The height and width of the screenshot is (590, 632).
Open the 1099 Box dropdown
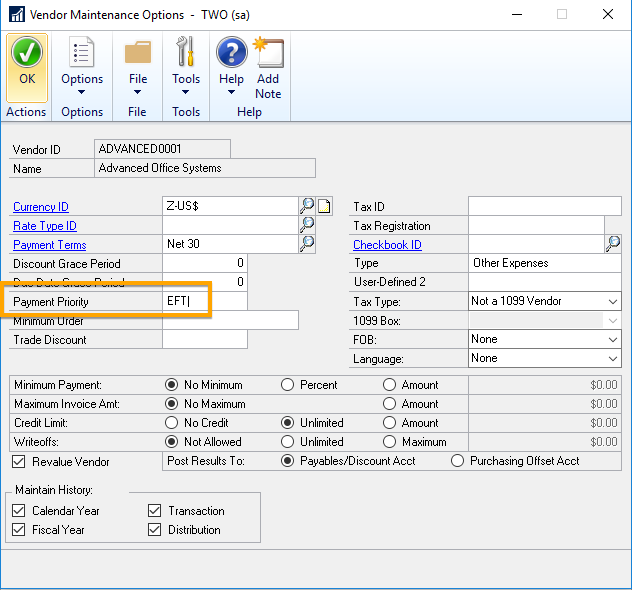click(x=613, y=321)
